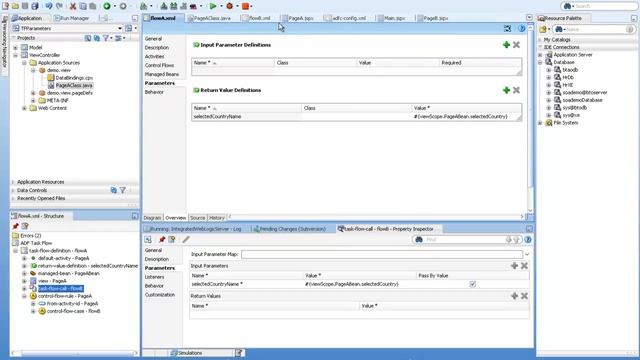Expand the Model project node
The image size is (640, 360).
[x=16, y=48]
